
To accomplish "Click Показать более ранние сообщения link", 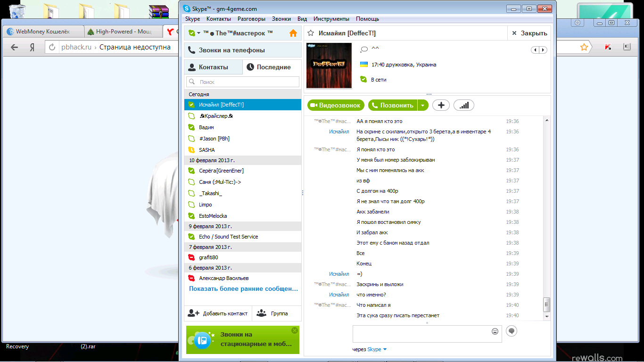I will (244, 288).
